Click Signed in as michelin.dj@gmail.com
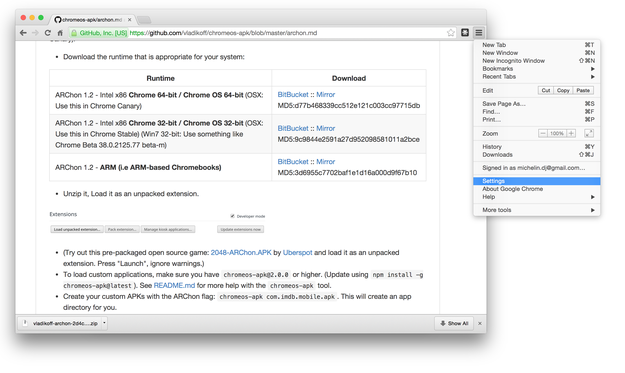Viewport: 625px width, 373px height. pos(537,168)
